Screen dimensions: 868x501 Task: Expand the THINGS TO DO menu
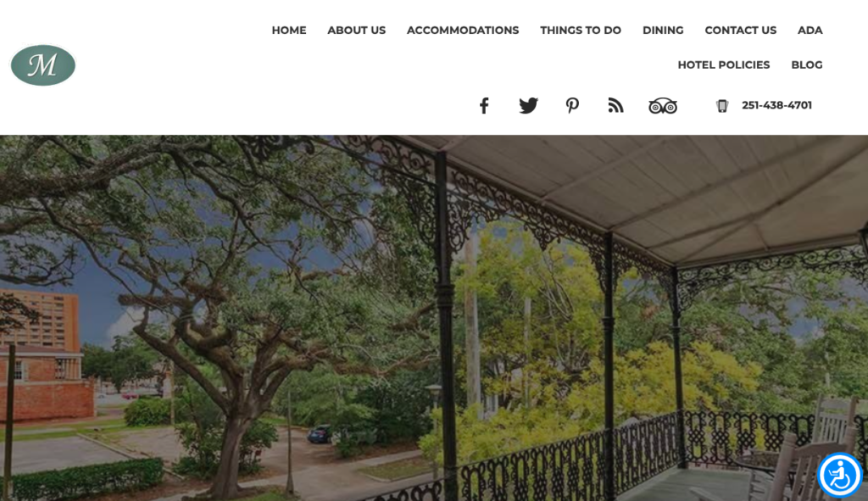581,31
